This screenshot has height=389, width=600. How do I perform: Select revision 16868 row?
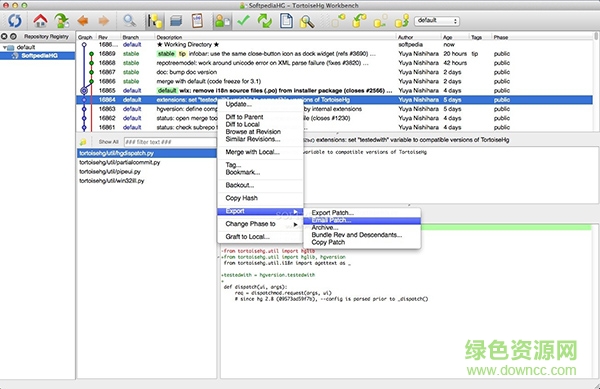(x=335, y=63)
